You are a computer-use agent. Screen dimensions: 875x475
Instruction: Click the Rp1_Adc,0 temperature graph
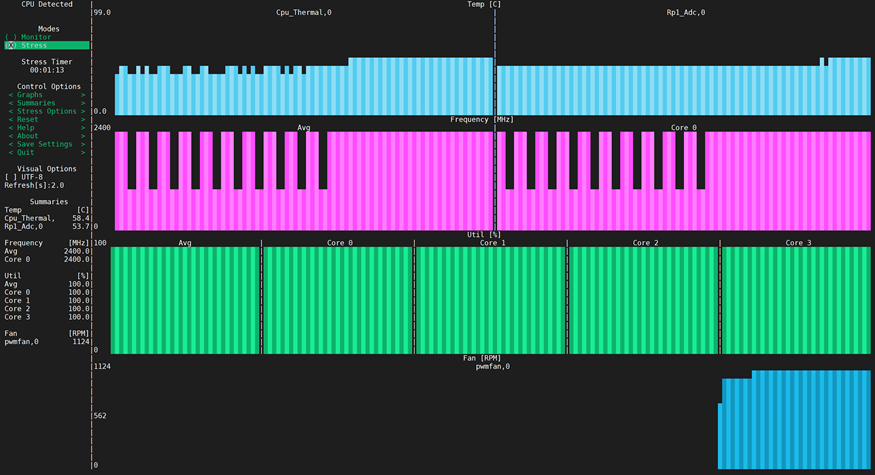point(685,85)
